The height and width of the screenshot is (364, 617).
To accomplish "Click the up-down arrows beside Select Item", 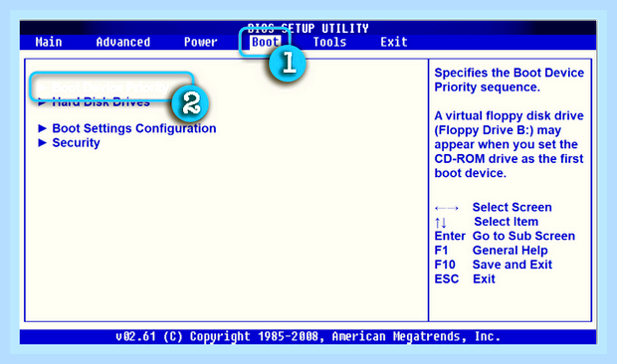I will point(441,223).
